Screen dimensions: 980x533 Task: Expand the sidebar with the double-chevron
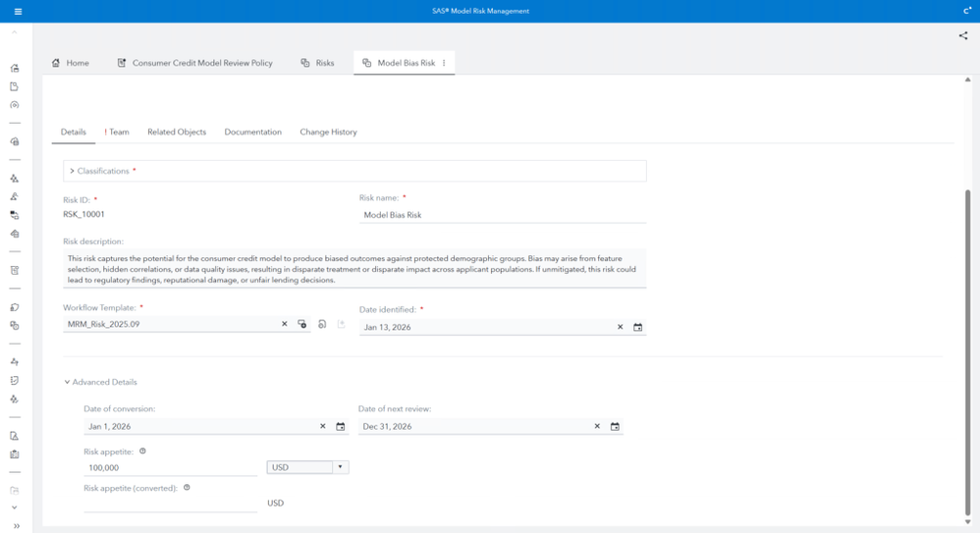click(x=17, y=526)
